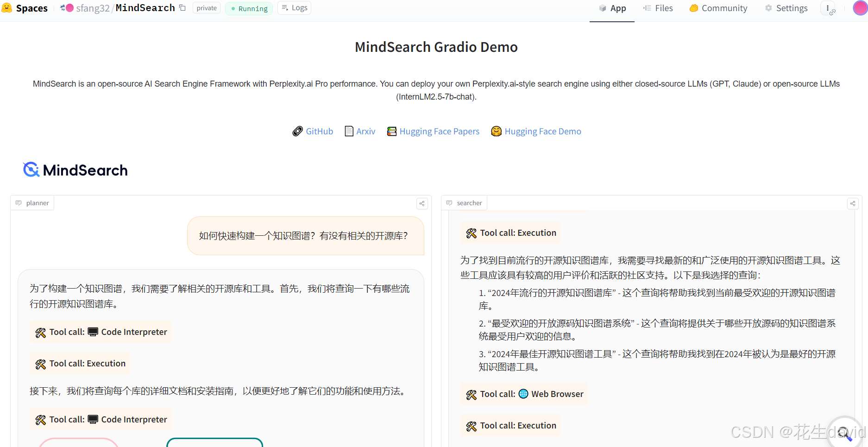
Task: Click the App cube icon
Action: [x=603, y=8]
